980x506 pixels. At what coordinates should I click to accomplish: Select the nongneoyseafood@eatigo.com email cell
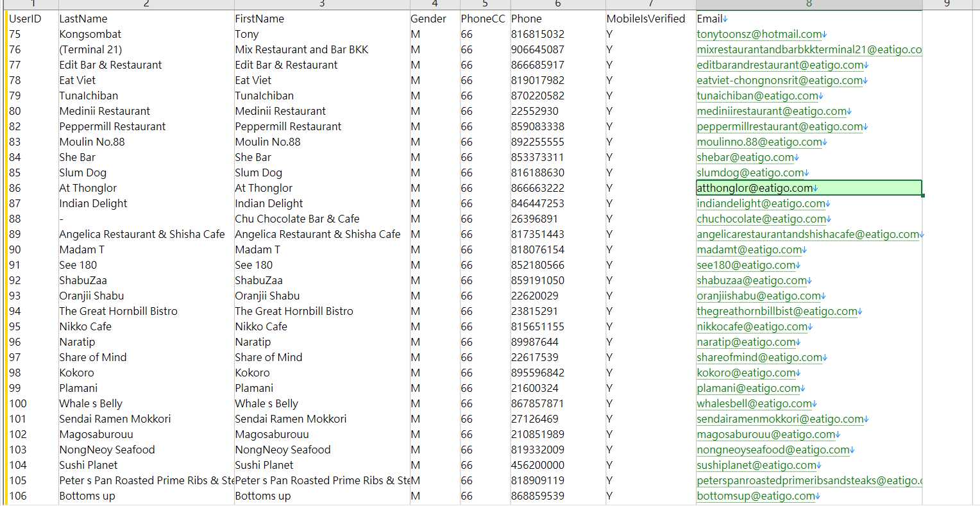809,450
